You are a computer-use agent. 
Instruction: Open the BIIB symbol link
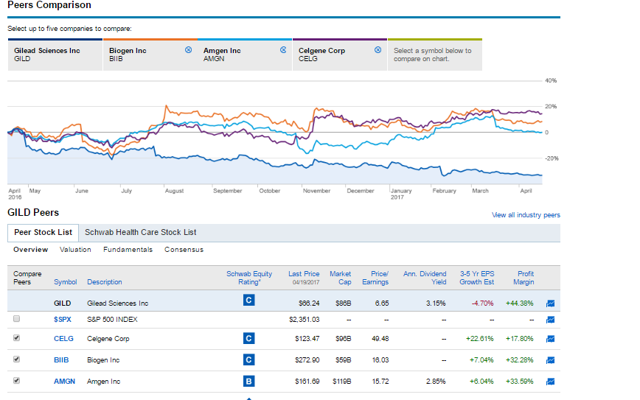point(61,360)
